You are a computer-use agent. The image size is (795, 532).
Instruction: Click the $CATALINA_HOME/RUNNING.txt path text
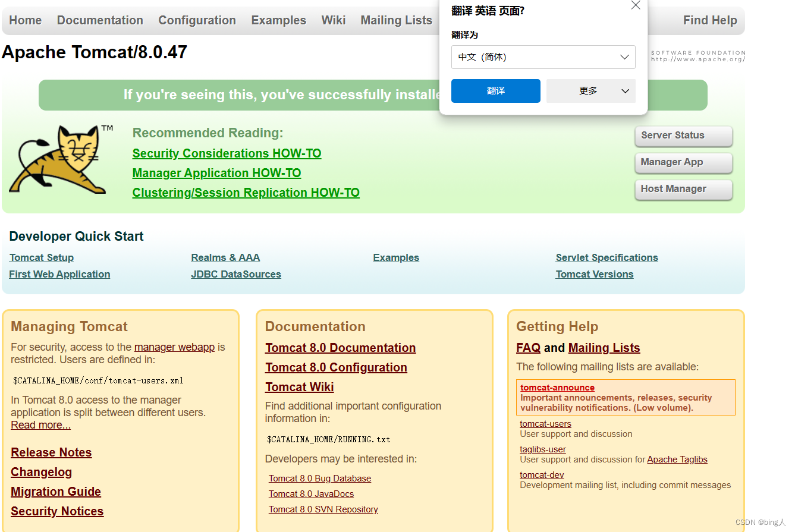click(x=329, y=439)
